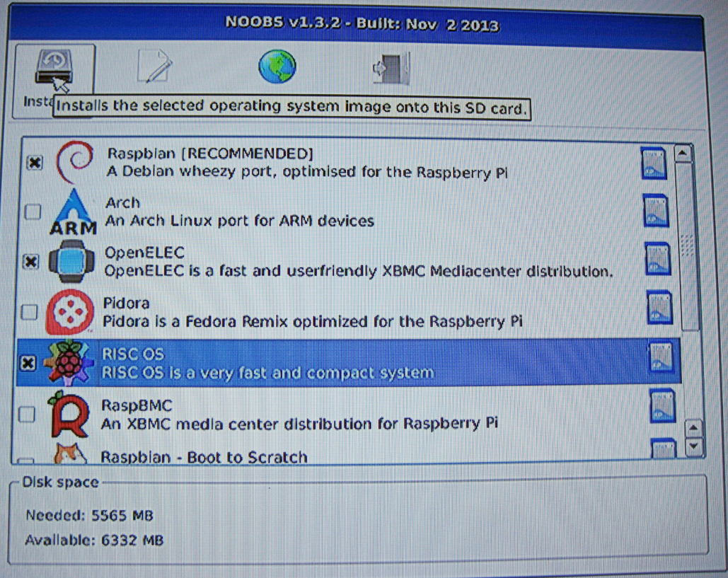
Task: Click SD card icon in OpenELEC row
Action: [658, 259]
